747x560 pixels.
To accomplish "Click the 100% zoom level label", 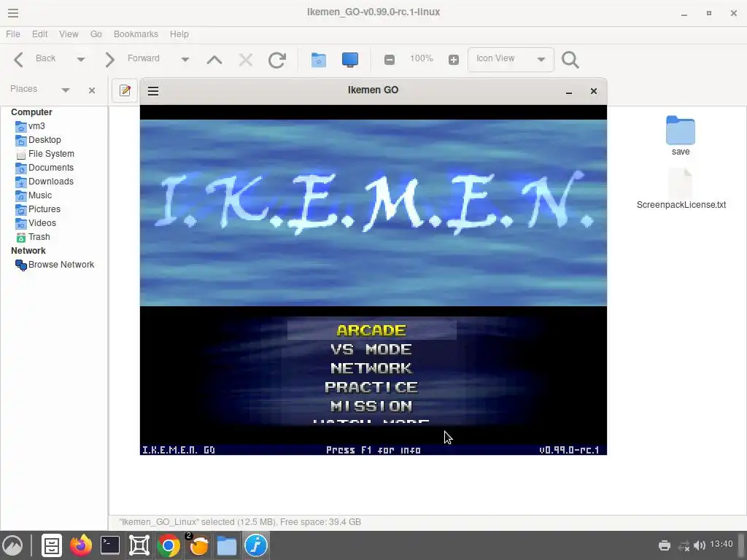I will tap(422, 58).
